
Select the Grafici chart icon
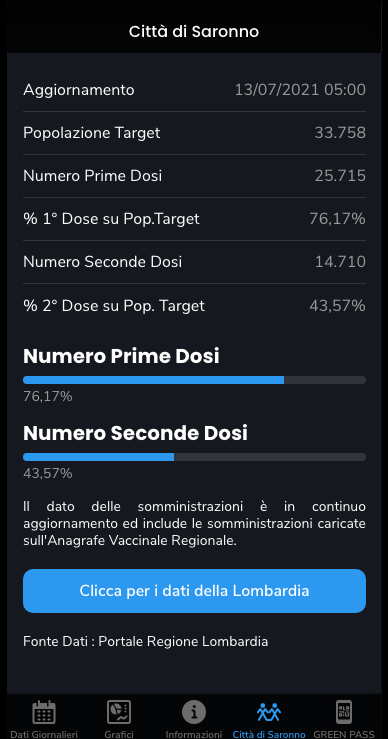coord(119,712)
